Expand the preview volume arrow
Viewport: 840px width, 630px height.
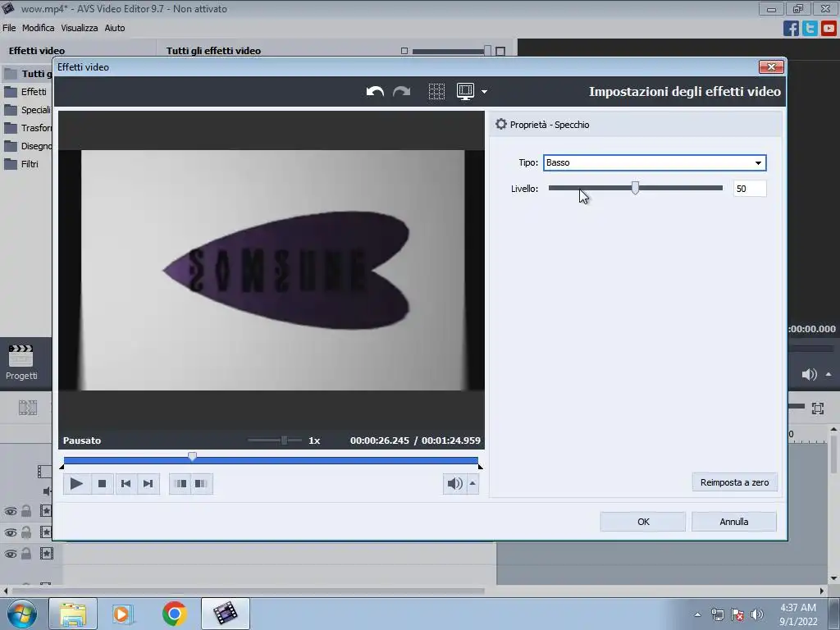tap(472, 484)
